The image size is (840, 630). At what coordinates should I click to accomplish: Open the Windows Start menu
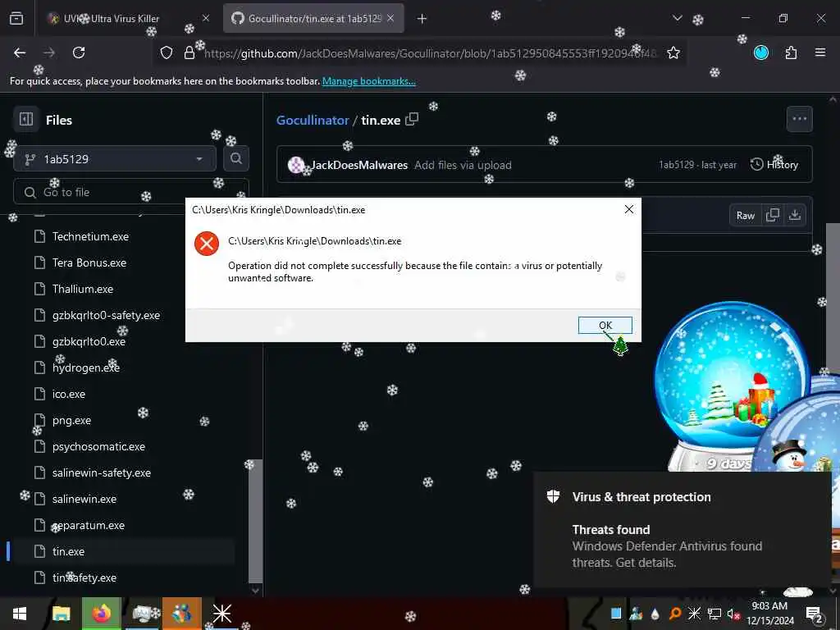(x=20, y=614)
